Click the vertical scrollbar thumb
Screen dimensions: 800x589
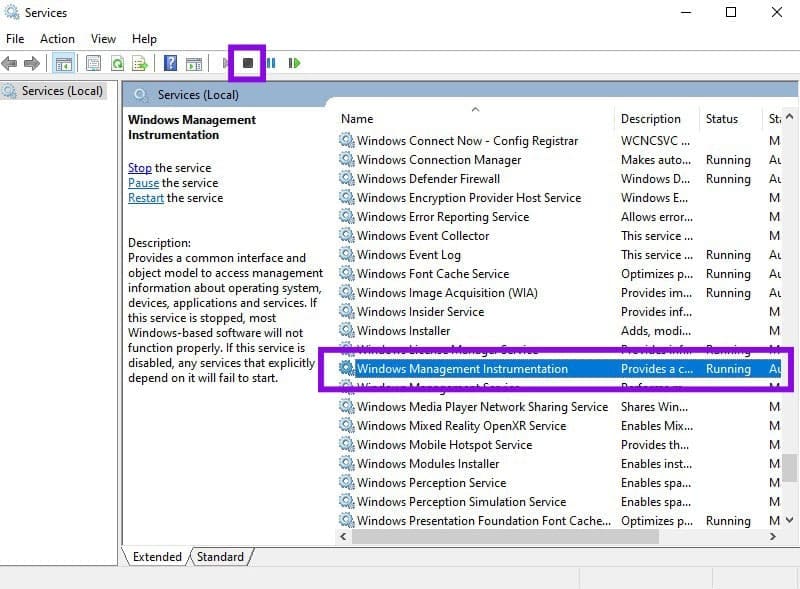point(789,468)
